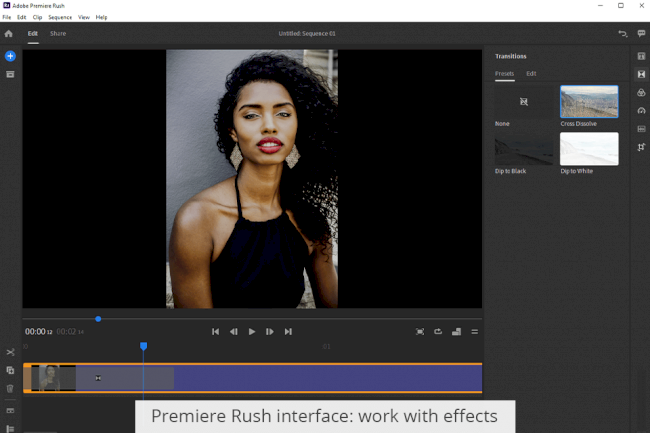Click the Untitled: Sequence 01 title
The height and width of the screenshot is (433, 650).
coord(307,34)
